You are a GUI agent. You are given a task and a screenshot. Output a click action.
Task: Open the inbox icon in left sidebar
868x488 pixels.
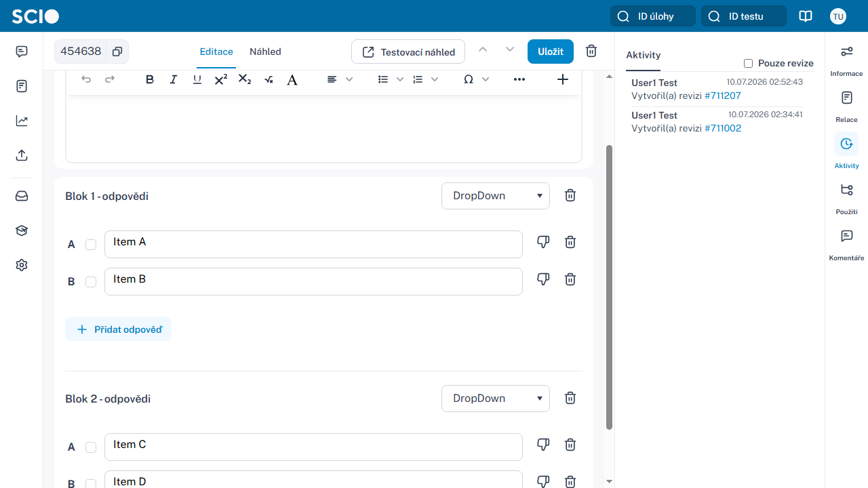(22, 196)
